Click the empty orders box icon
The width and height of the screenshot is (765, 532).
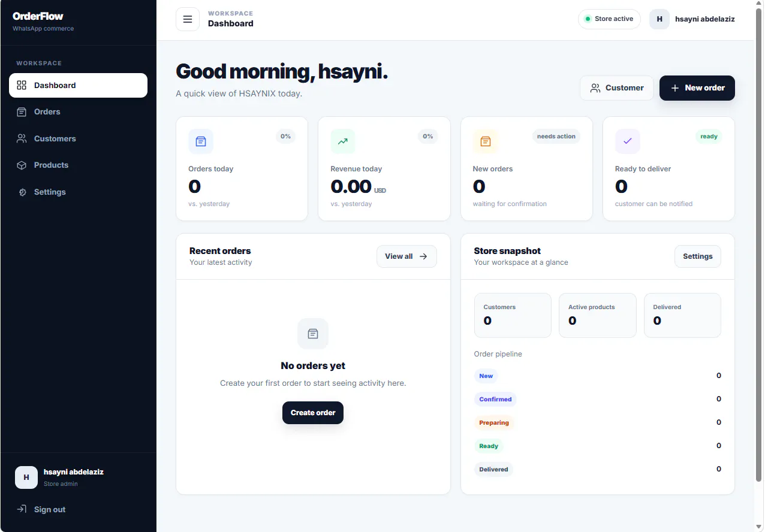click(x=313, y=334)
